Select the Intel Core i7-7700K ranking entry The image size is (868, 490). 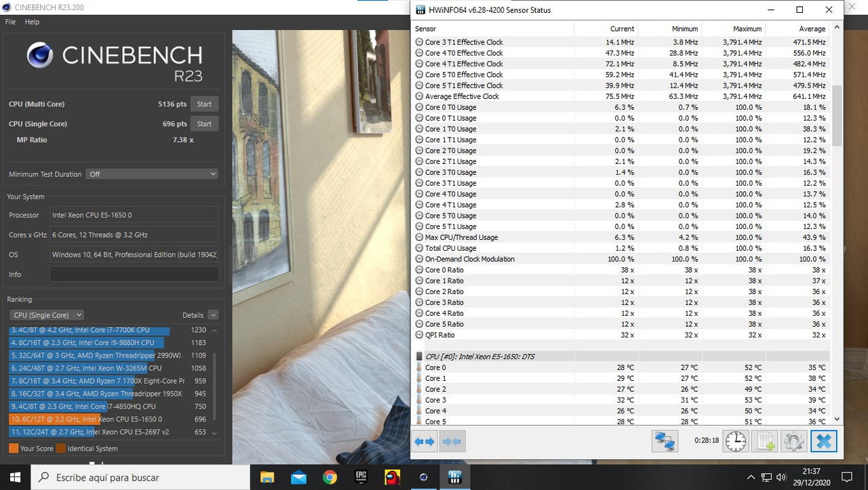coord(109,330)
